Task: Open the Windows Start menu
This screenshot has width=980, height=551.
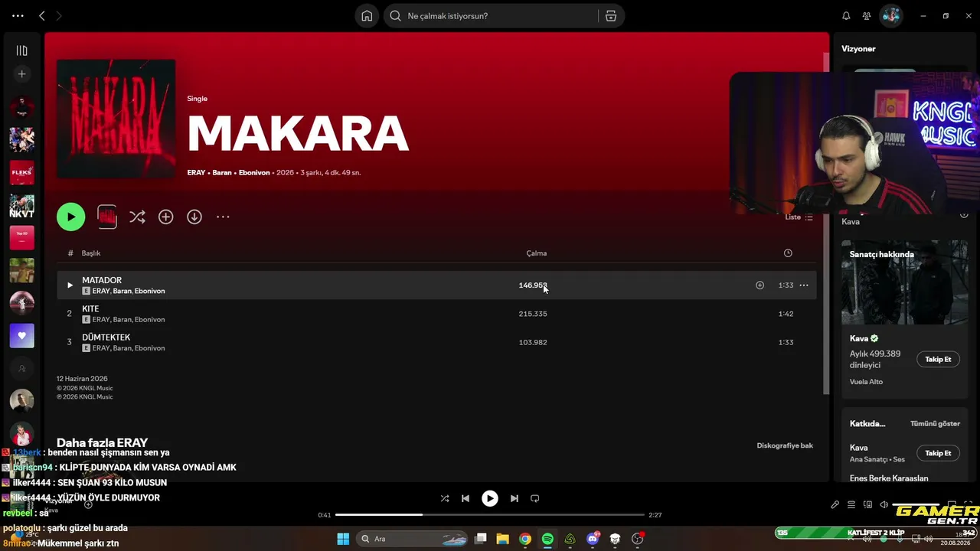Action: tap(343, 539)
